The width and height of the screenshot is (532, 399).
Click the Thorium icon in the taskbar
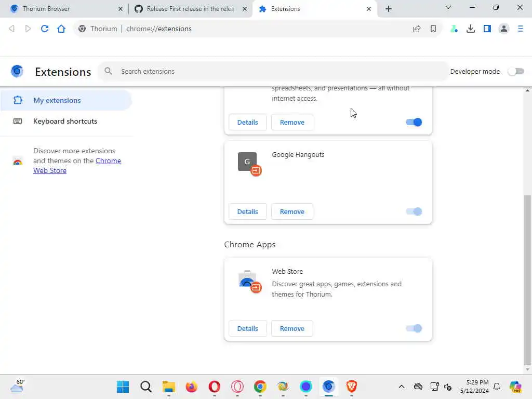coord(328,387)
